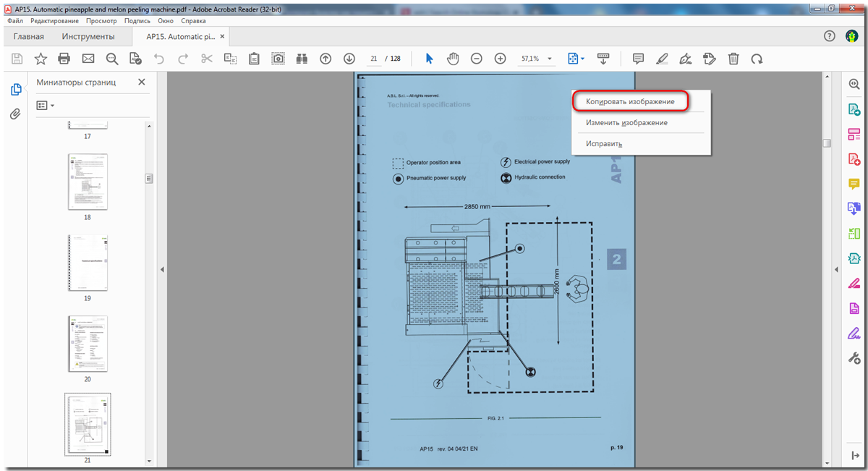Click the Print file icon
The width and height of the screenshot is (868, 471).
[x=64, y=59]
